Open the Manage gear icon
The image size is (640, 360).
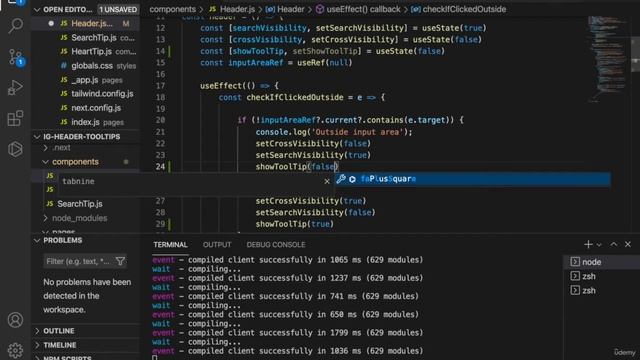coord(16,350)
